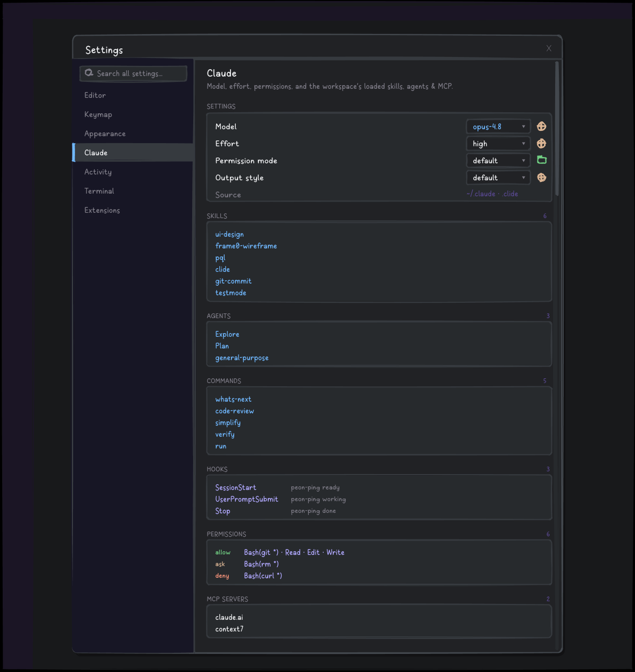This screenshot has height=672, width=635.
Task: Open the ~/.claude source path link
Action: (481, 194)
